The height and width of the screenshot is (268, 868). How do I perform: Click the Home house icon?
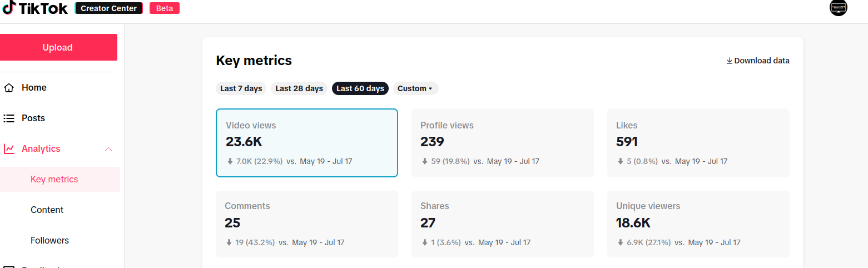point(9,88)
